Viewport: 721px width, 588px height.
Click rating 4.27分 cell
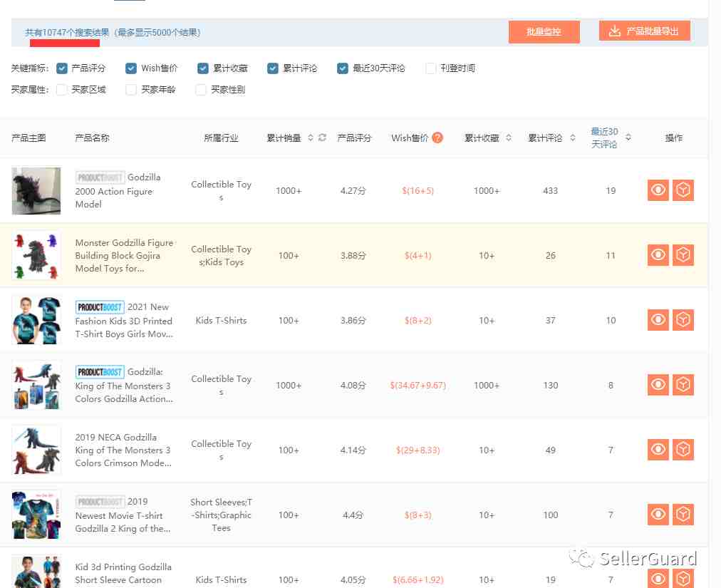click(353, 190)
